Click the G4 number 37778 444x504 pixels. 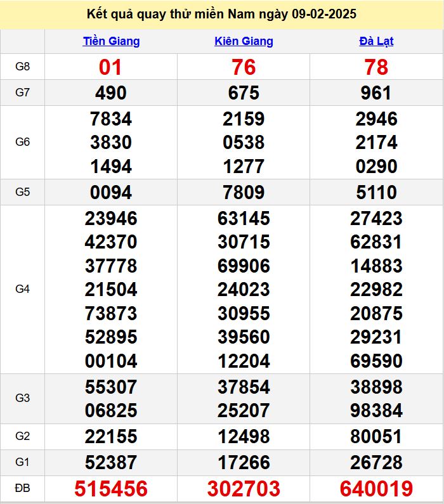coord(111,266)
